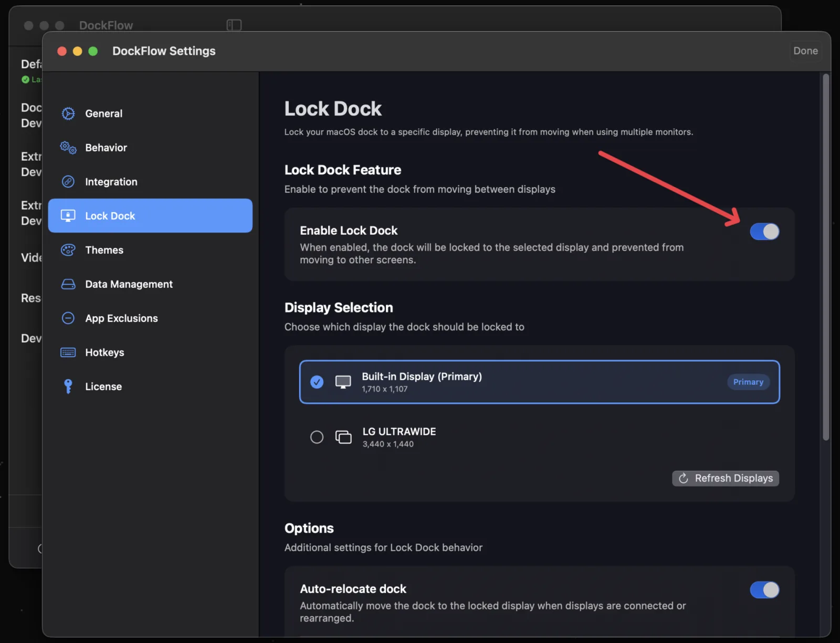Open the App Exclusions section

click(x=150, y=318)
